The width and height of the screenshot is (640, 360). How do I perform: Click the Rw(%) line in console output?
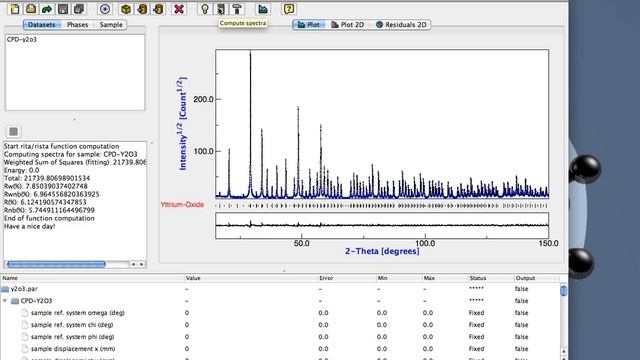[x=45, y=186]
